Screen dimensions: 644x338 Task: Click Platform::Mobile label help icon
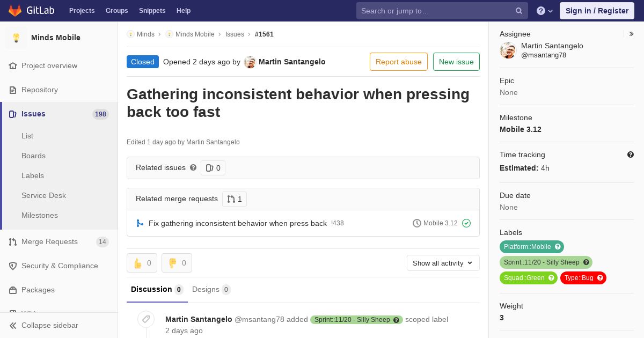pyautogui.click(x=558, y=247)
